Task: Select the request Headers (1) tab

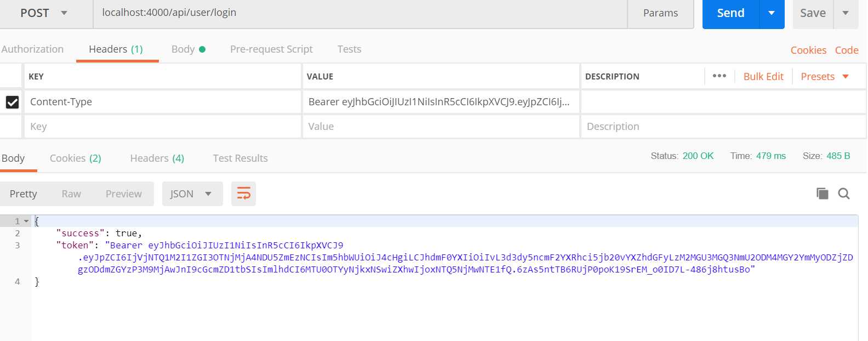Action: tap(116, 49)
